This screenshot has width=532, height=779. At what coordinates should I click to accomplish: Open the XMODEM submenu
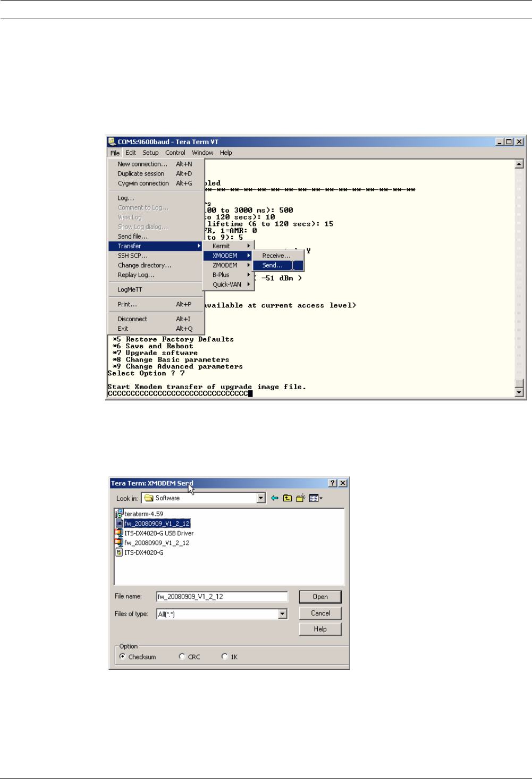click(x=229, y=256)
